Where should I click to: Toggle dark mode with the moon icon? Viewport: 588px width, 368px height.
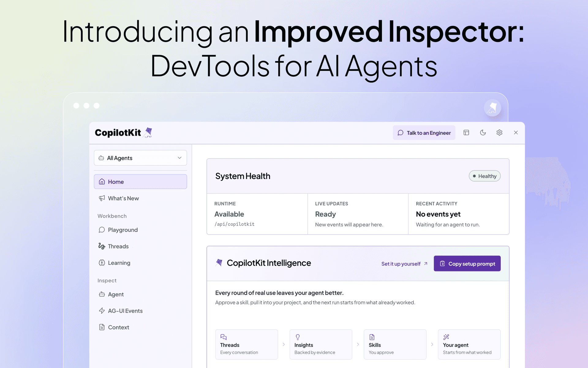point(483,132)
